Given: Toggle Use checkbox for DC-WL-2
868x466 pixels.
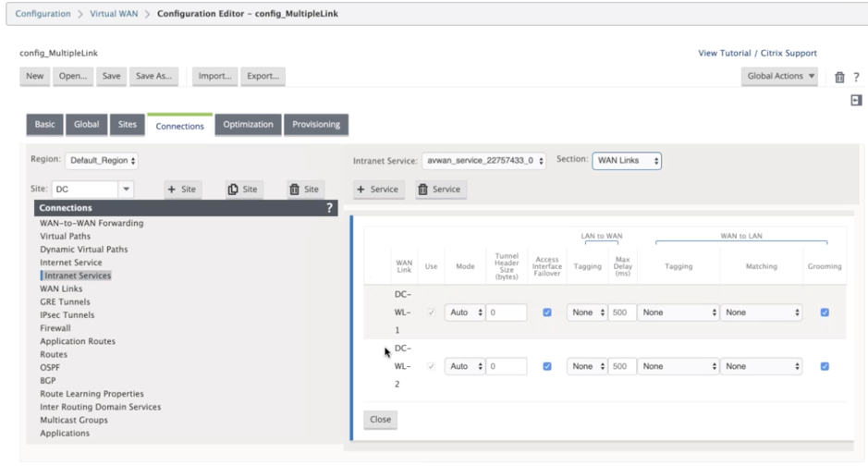Looking at the screenshot, I should (x=431, y=366).
